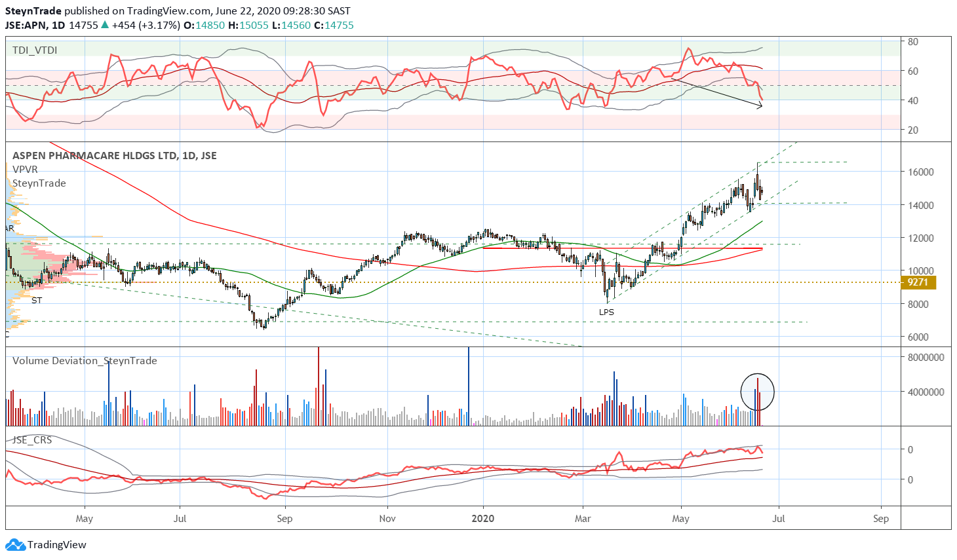The image size is (957, 560).
Task: Click the 10000 price axis value
Action: (x=921, y=271)
